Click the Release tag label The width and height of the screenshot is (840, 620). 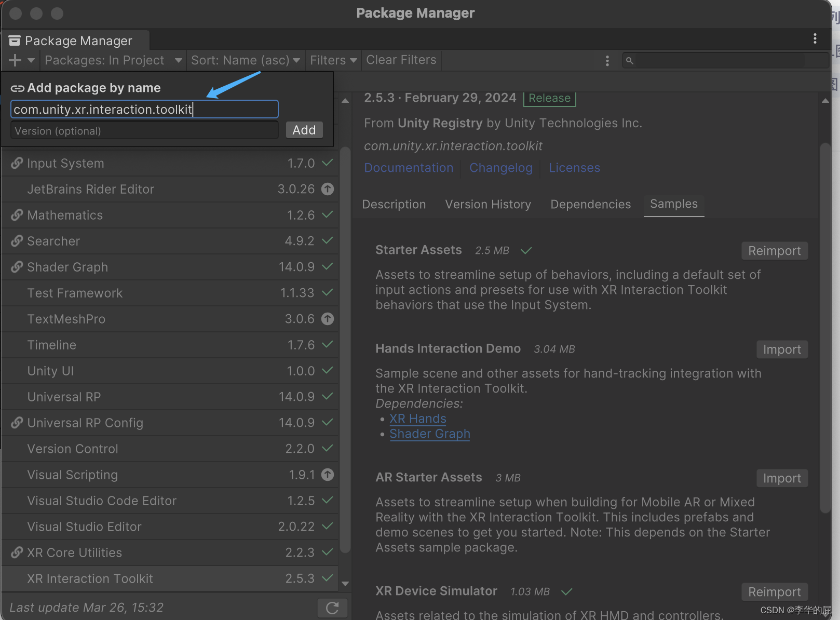[550, 98]
